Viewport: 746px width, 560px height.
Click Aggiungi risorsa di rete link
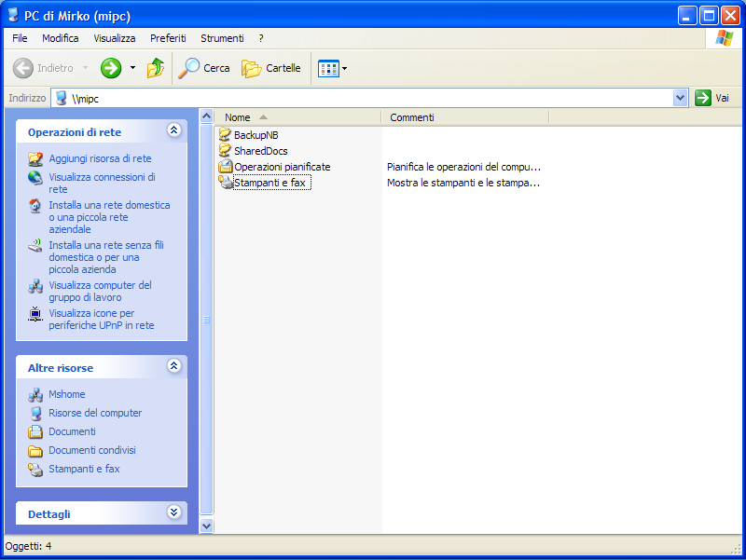tap(100, 158)
